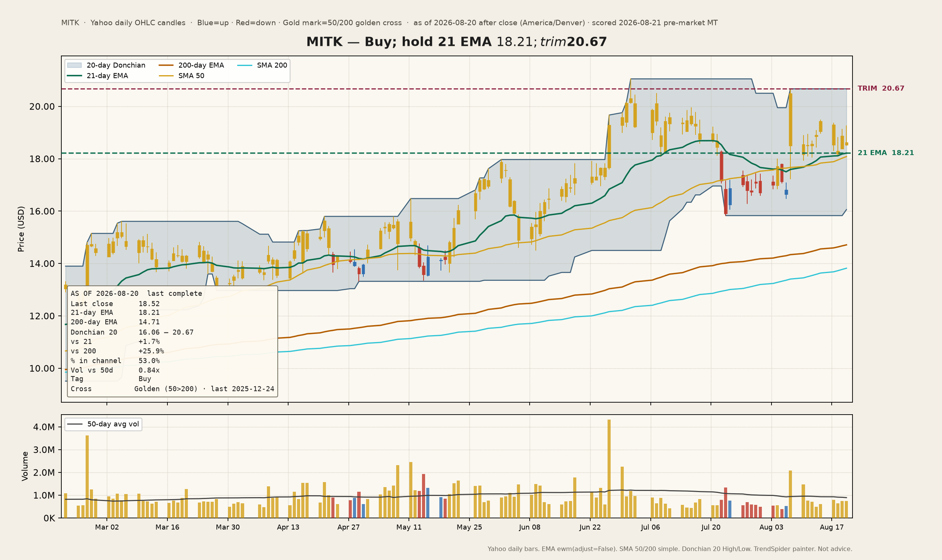Click the Vol vs 50d 0.84x row
Image resolution: width=942 pixels, height=560 pixels.
pos(115,370)
